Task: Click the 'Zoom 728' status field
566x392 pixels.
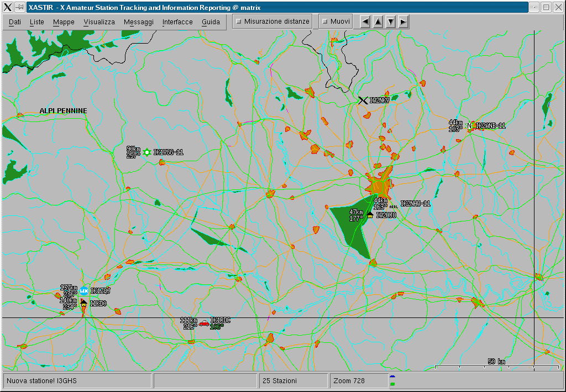Action: click(358, 381)
